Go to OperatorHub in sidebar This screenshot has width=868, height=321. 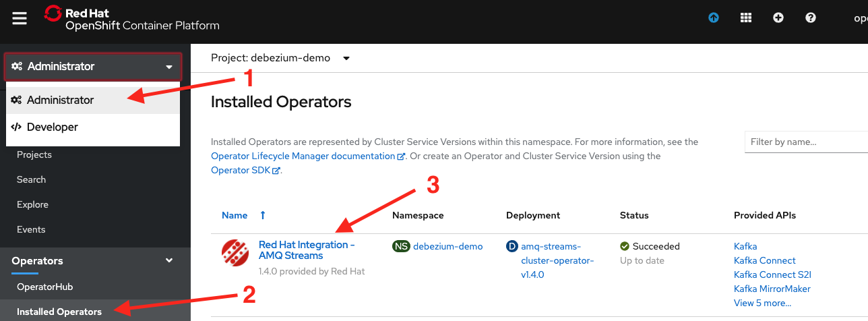pos(44,287)
